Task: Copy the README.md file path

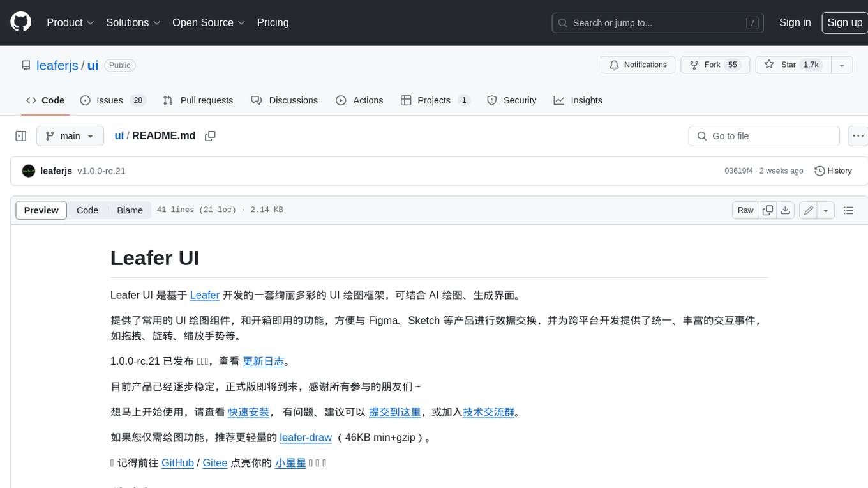Action: (210, 136)
